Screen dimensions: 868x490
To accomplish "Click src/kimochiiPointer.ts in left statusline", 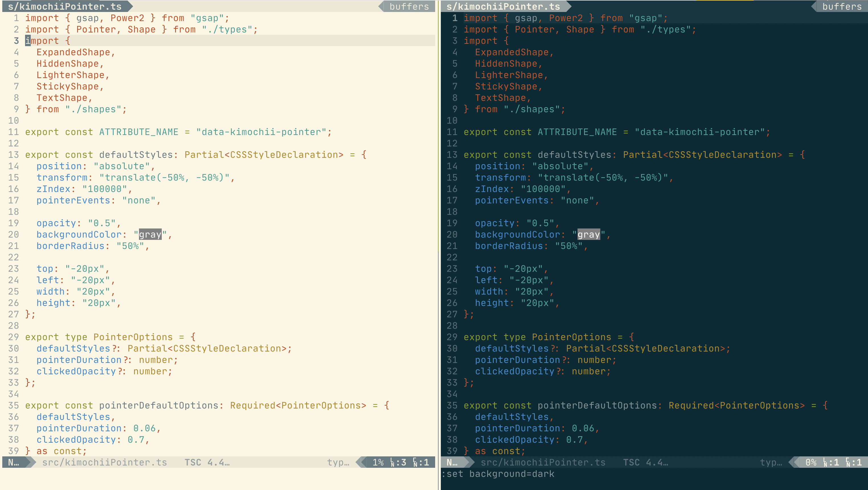I will (105, 462).
